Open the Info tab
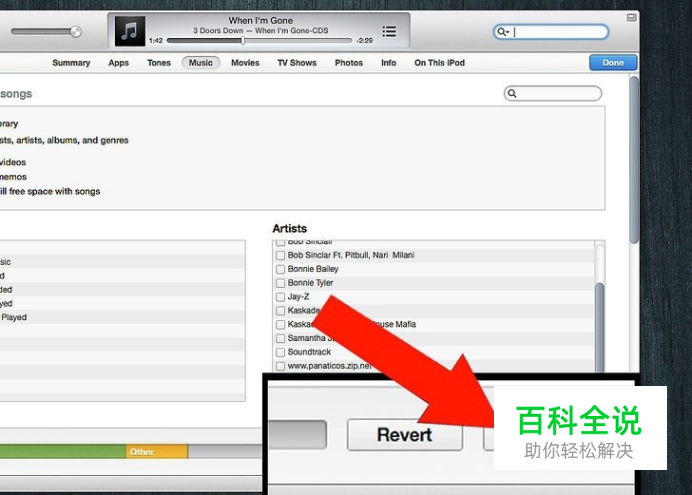The image size is (692, 495). tap(388, 63)
